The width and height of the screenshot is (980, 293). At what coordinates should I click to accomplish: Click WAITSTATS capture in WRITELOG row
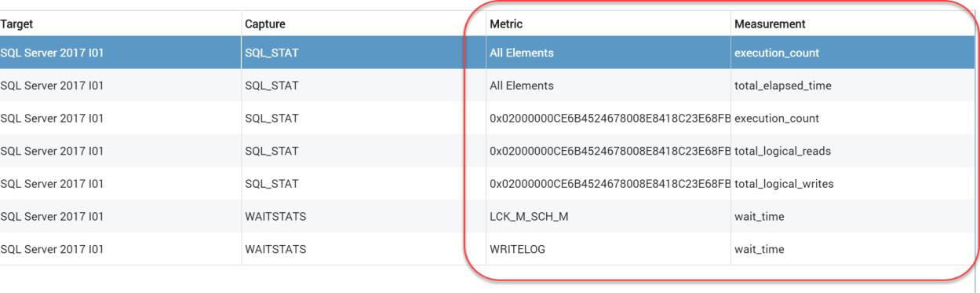(x=275, y=250)
